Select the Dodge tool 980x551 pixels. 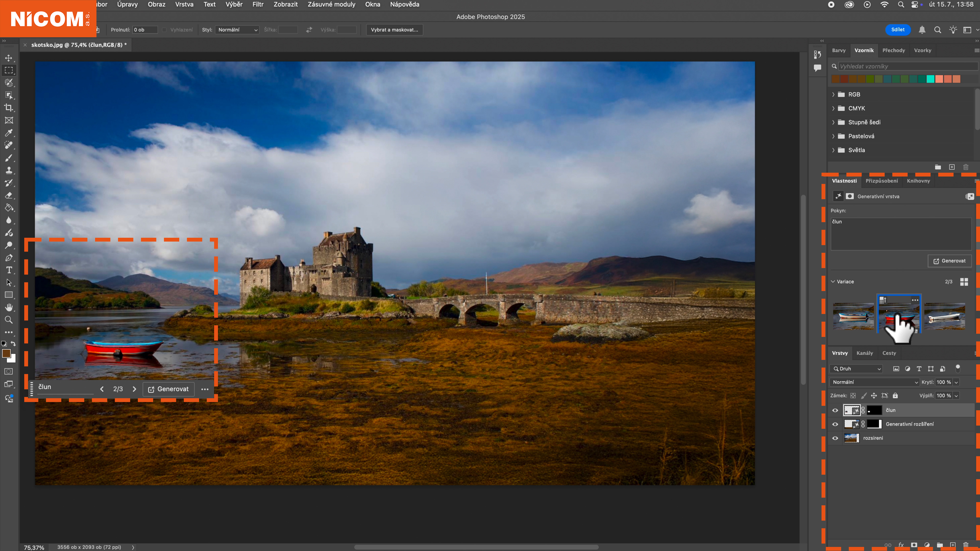[x=9, y=245]
